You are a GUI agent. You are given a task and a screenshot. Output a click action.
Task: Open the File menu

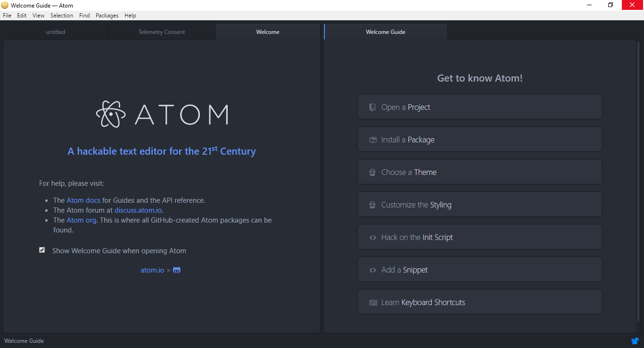point(7,16)
